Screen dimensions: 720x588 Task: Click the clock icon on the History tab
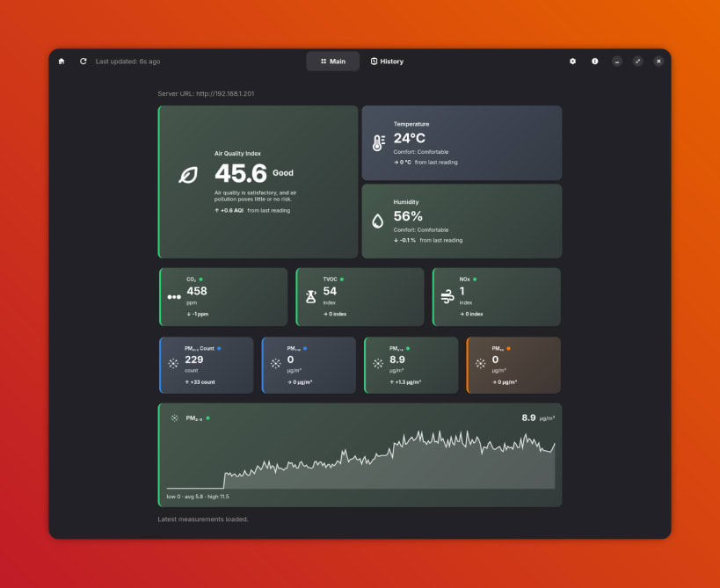coord(374,61)
